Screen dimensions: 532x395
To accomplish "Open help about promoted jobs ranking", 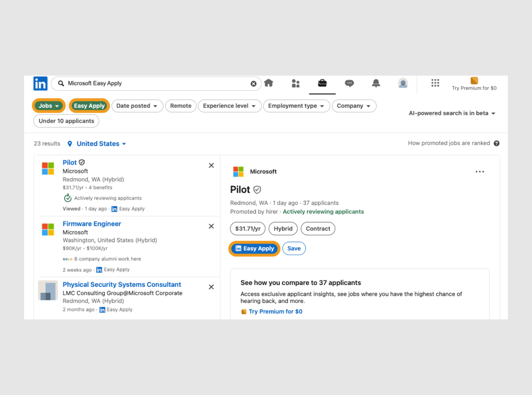I will 497,143.
